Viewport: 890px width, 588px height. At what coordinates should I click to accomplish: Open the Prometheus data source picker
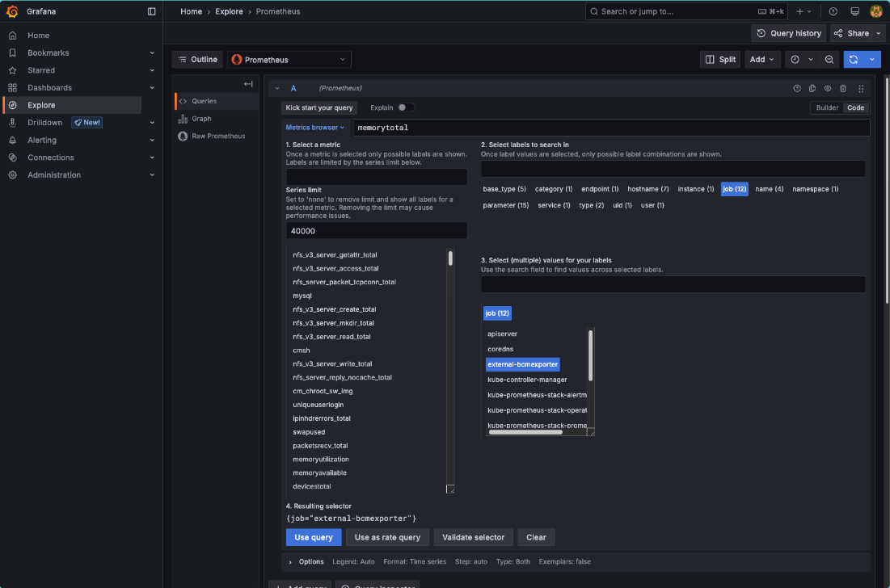click(288, 59)
